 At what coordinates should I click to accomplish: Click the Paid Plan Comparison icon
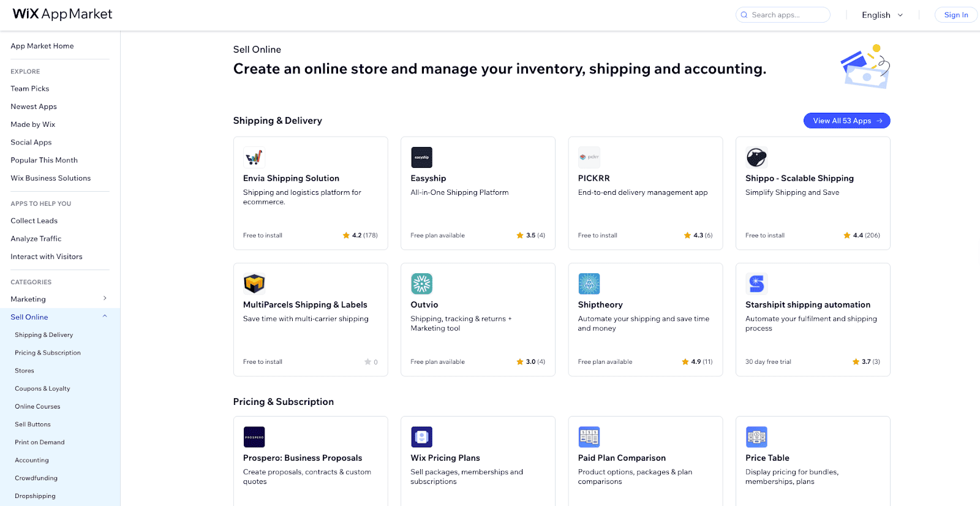589,437
